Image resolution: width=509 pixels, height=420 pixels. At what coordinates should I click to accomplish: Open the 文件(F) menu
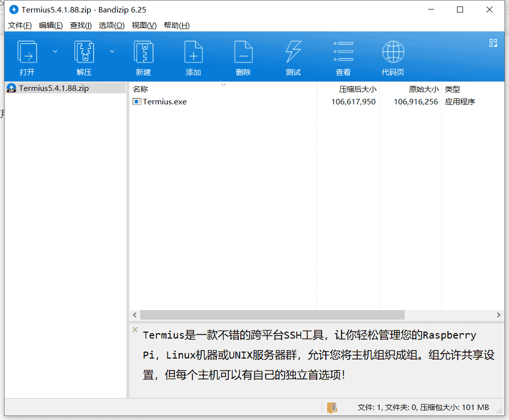(20, 25)
